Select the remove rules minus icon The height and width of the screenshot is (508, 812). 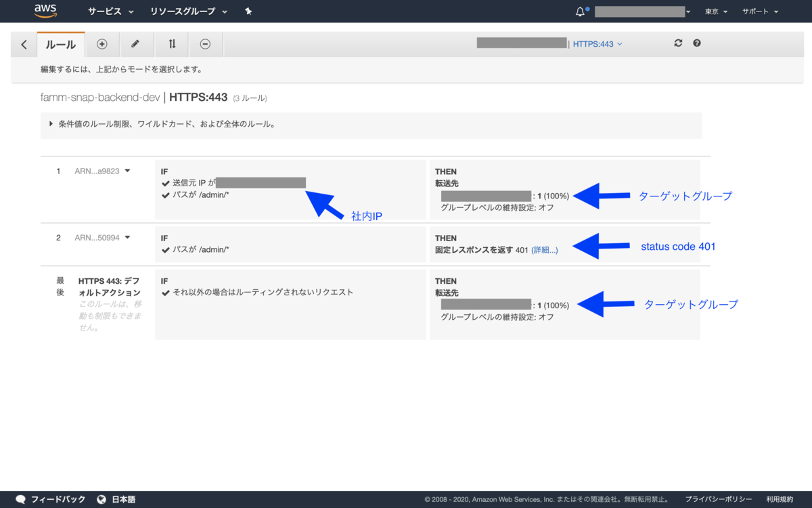click(206, 44)
